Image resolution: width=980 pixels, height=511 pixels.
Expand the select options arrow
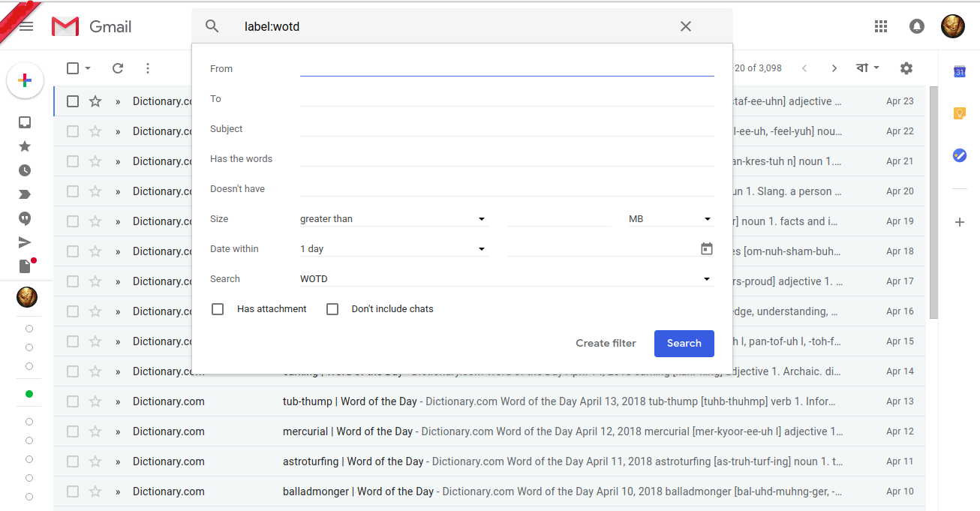coord(88,68)
